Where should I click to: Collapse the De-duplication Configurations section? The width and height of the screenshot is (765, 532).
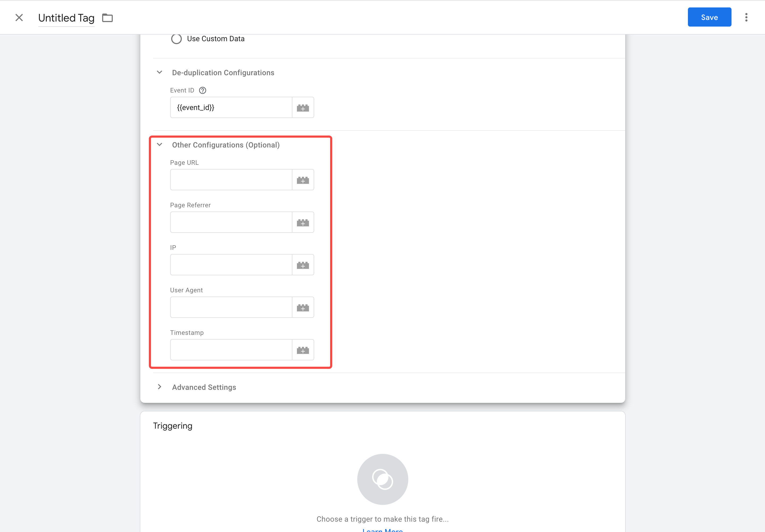159,72
